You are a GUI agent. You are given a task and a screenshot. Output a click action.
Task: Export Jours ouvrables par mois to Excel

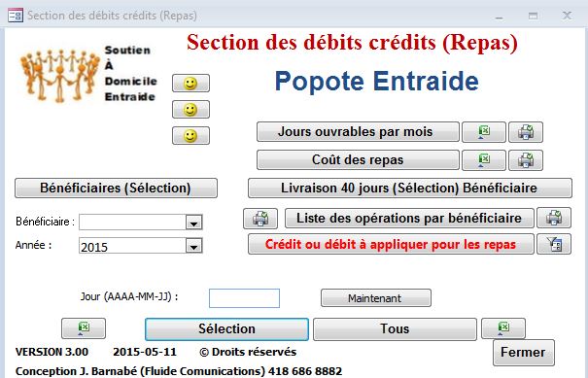[484, 132]
